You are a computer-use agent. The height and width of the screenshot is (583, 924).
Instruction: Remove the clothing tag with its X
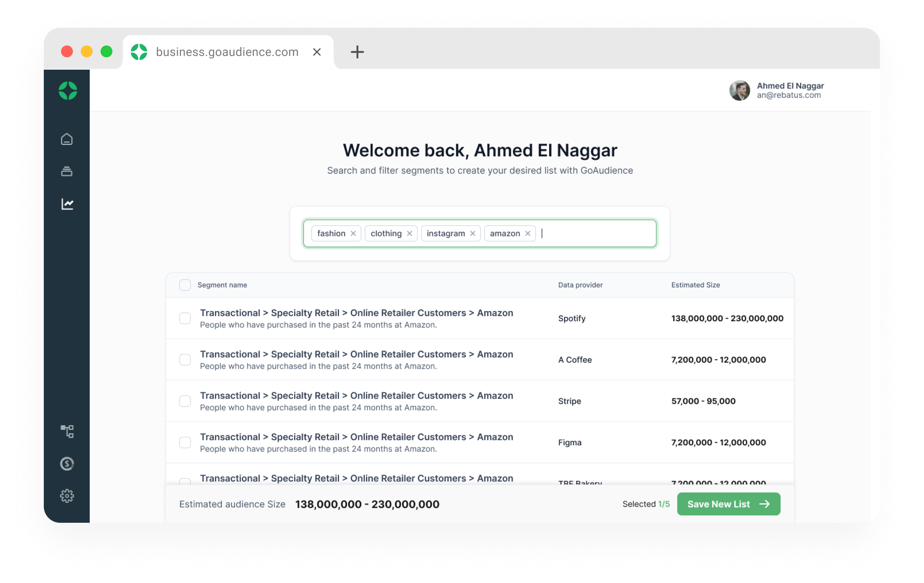coord(409,233)
